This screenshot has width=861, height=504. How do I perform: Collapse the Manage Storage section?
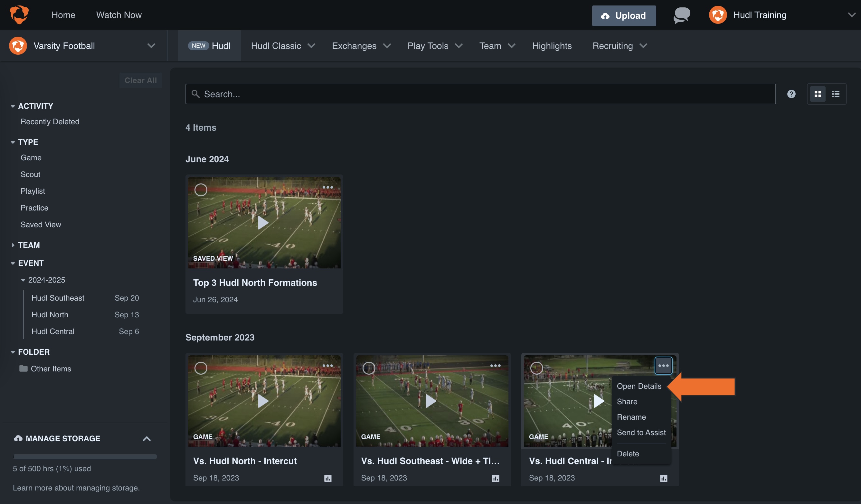tap(147, 439)
